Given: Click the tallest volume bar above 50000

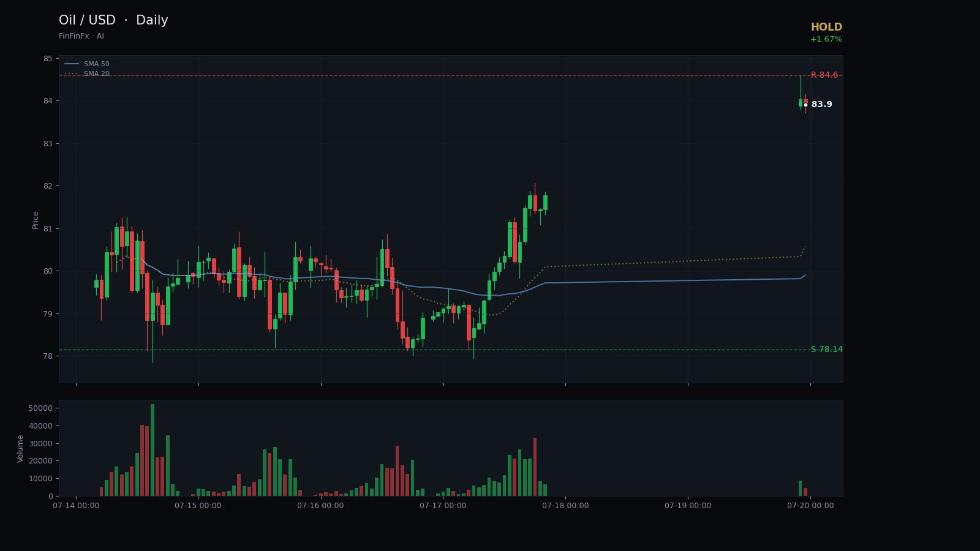Looking at the screenshot, I should point(153,450).
